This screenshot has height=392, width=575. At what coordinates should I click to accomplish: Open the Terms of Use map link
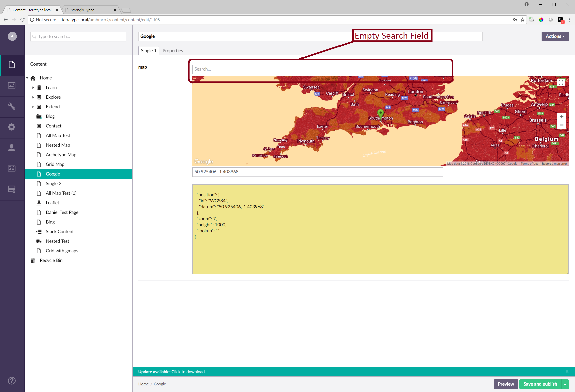point(530,164)
